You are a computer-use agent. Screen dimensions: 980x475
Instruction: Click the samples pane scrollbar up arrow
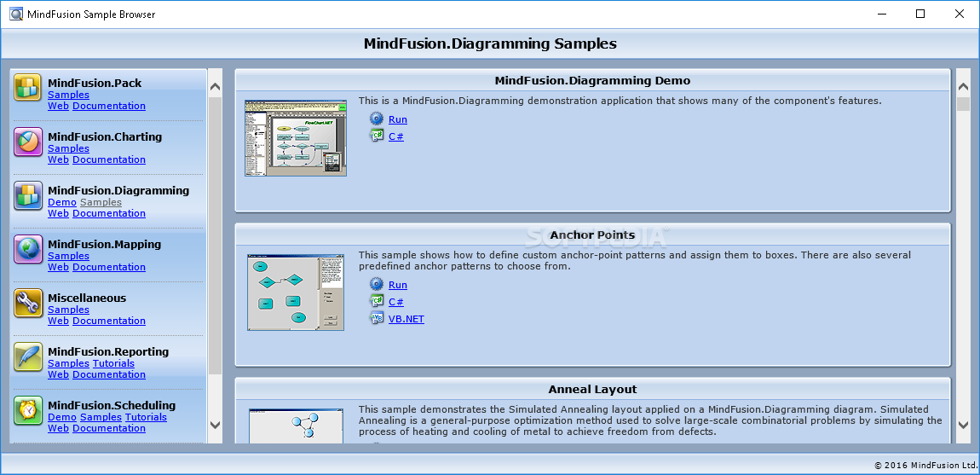(x=963, y=88)
